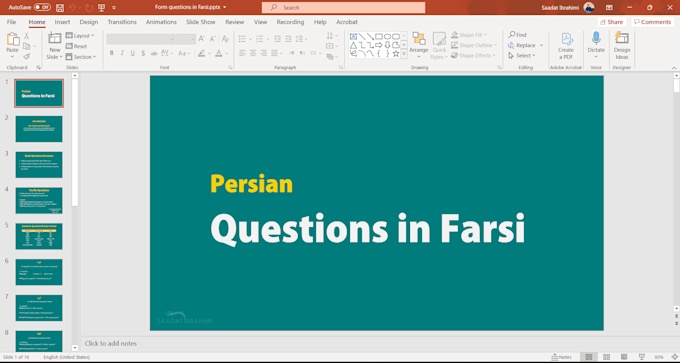Image resolution: width=680 pixels, height=363 pixels.
Task: Open the font size combo box
Action: [x=186, y=39]
